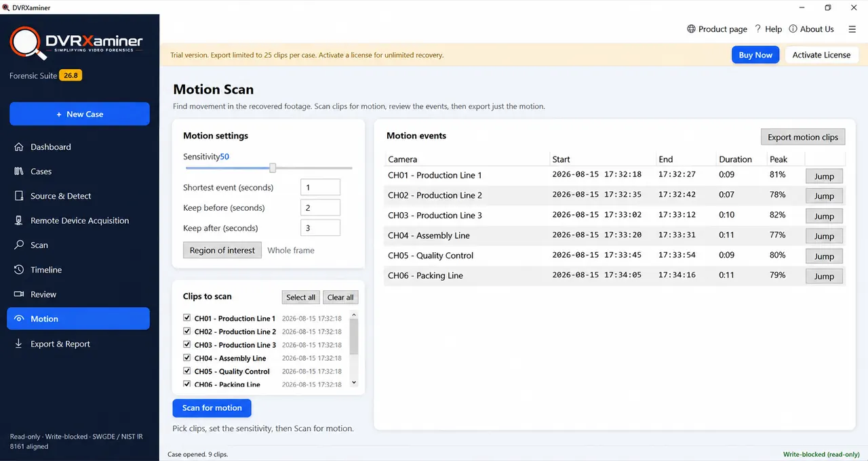The height and width of the screenshot is (461, 868).
Task: Switch to the Timeline view
Action: click(78, 270)
